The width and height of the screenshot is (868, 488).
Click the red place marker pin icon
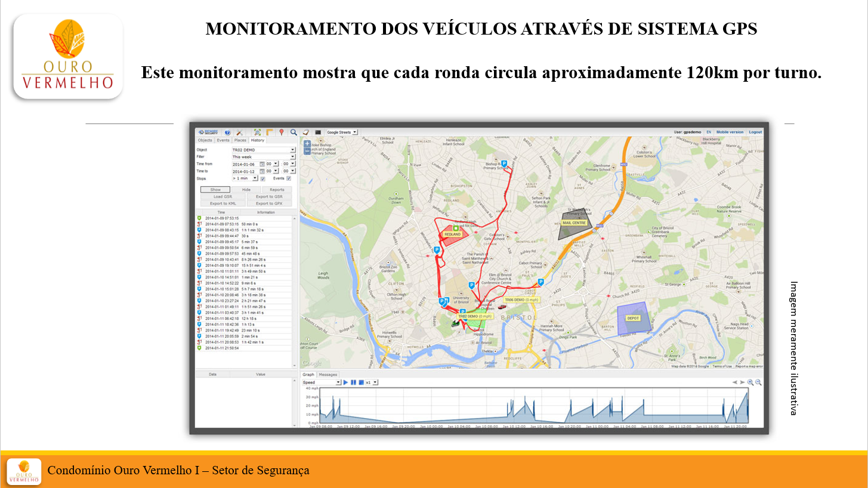281,132
